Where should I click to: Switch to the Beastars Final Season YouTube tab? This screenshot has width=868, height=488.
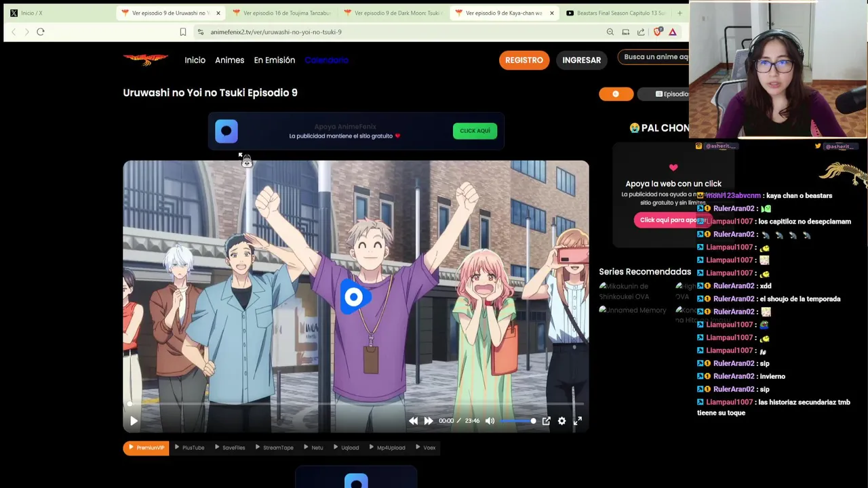point(616,13)
